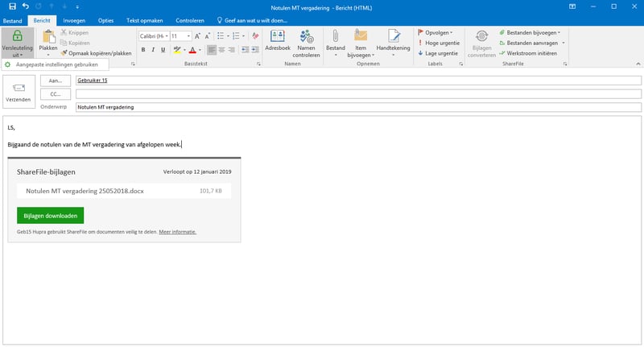Expand the numbered list options arrow

click(244, 36)
